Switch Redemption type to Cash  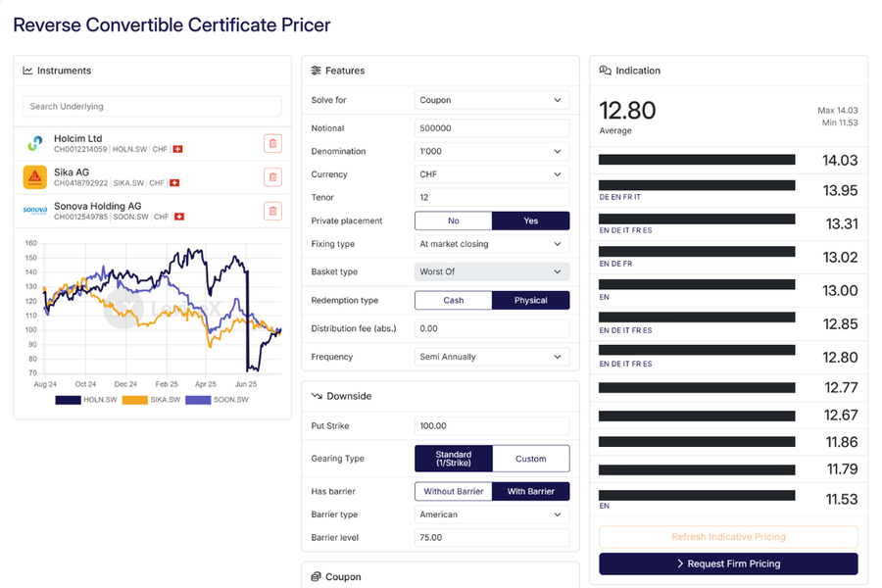tap(453, 300)
